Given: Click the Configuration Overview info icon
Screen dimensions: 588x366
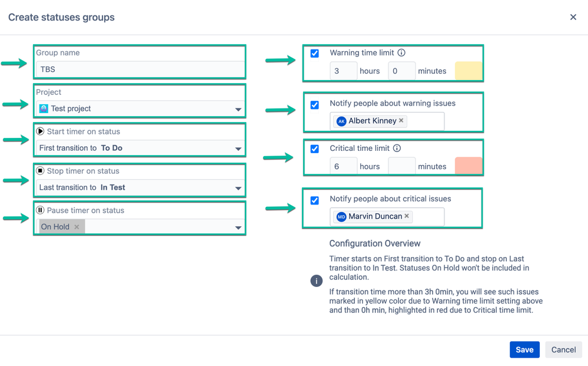Looking at the screenshot, I should coord(317,281).
